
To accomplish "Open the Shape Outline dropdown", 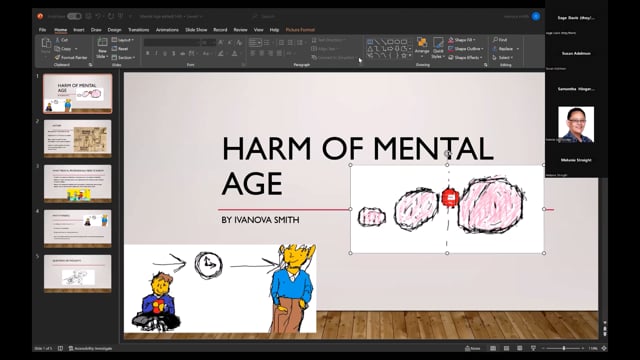I will point(466,49).
